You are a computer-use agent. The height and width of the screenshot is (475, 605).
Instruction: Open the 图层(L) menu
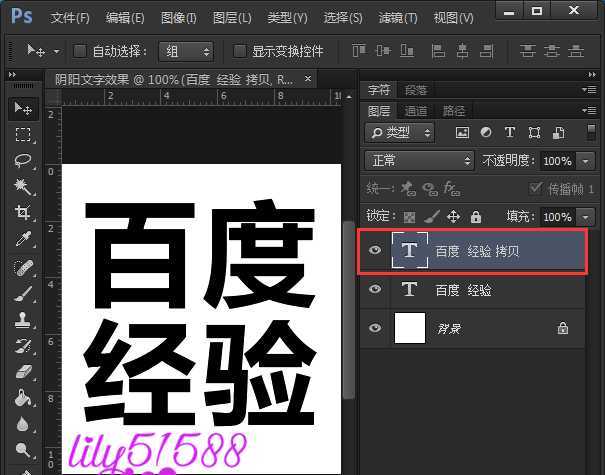point(232,18)
